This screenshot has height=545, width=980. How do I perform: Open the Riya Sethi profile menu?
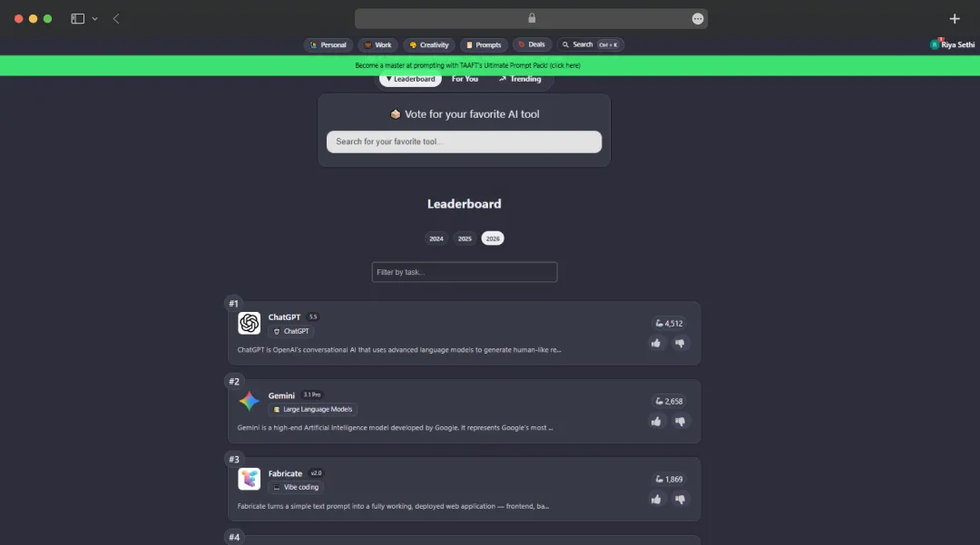point(951,44)
